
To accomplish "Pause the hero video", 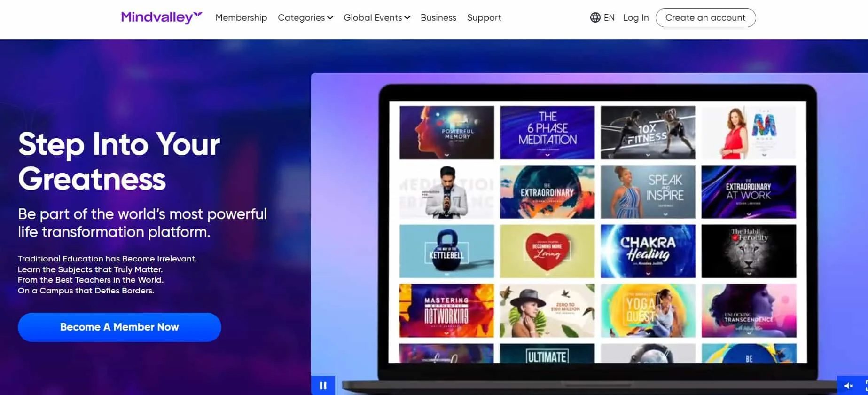I will pos(323,386).
